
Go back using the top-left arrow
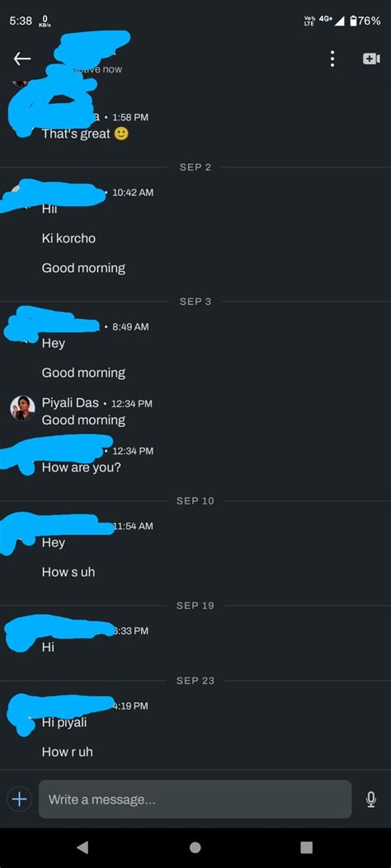pyautogui.click(x=22, y=59)
